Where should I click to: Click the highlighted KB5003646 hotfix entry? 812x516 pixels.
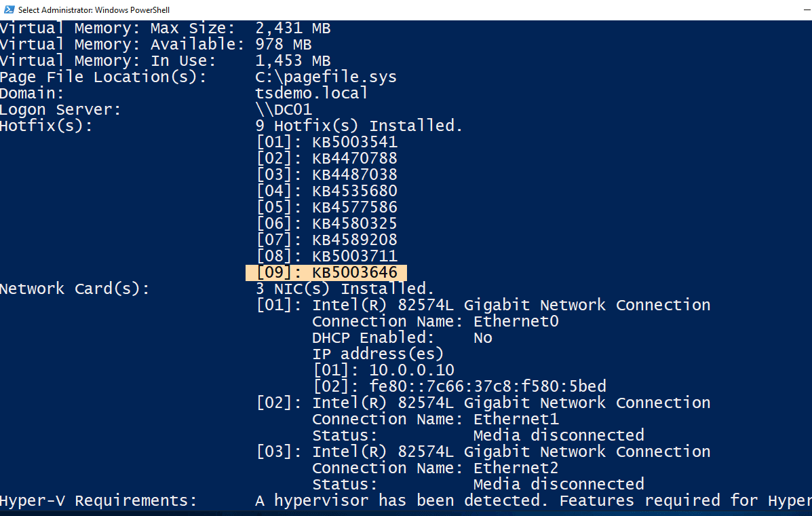click(326, 272)
